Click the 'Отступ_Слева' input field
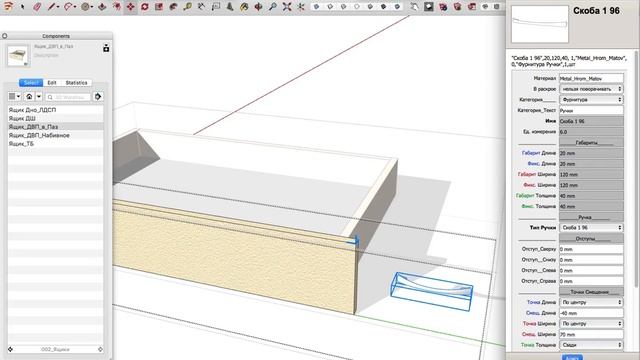Viewport: 640px width, 360px height. 591,270
